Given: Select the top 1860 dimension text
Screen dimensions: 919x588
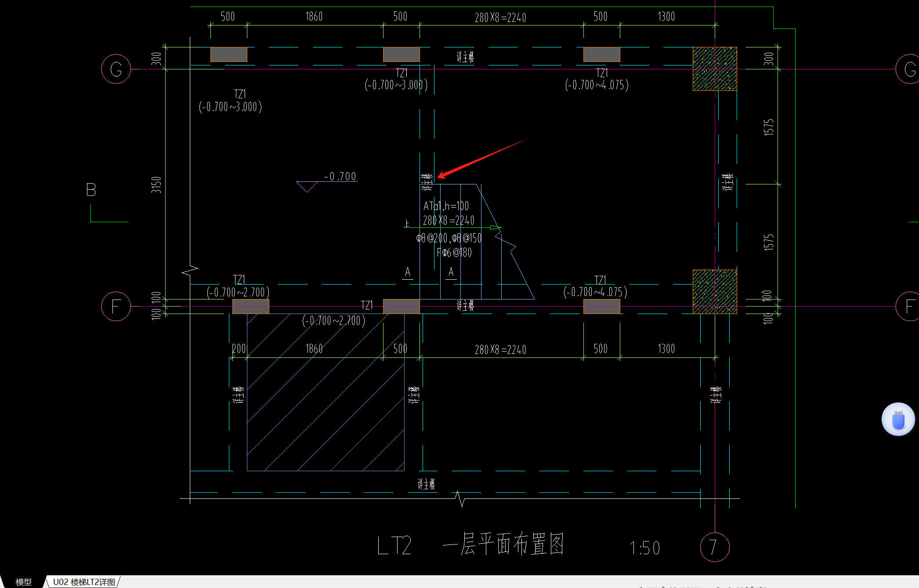Looking at the screenshot, I should click(x=314, y=17).
